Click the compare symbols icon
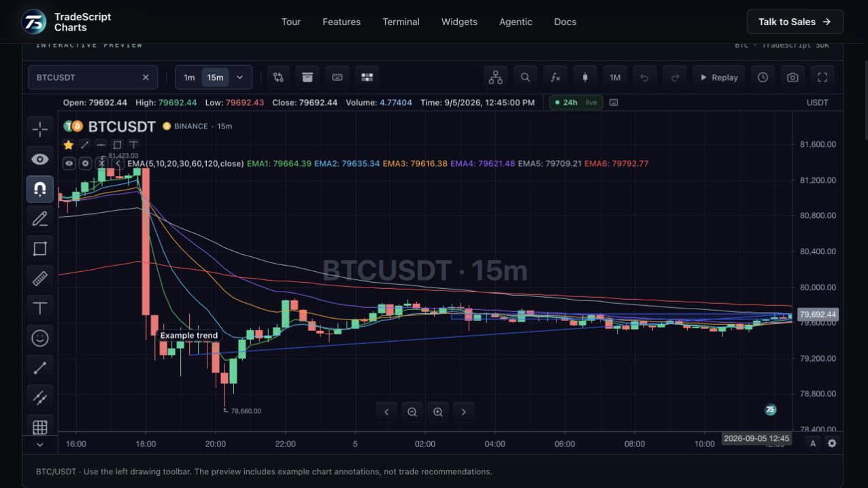 (278, 77)
